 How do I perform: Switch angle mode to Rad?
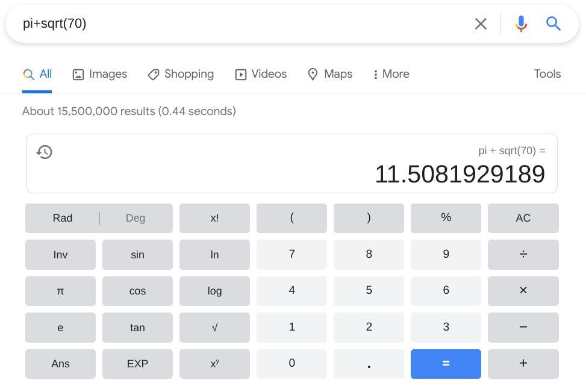click(x=63, y=218)
